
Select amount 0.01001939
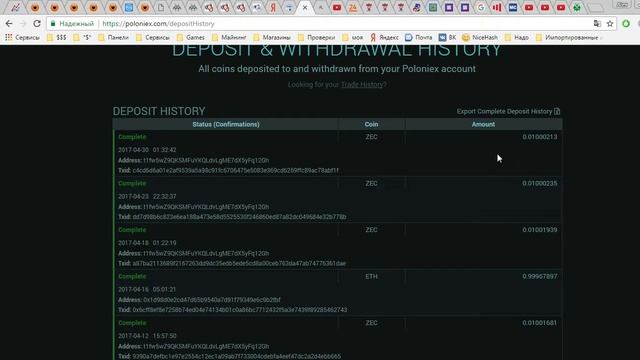coord(540,230)
